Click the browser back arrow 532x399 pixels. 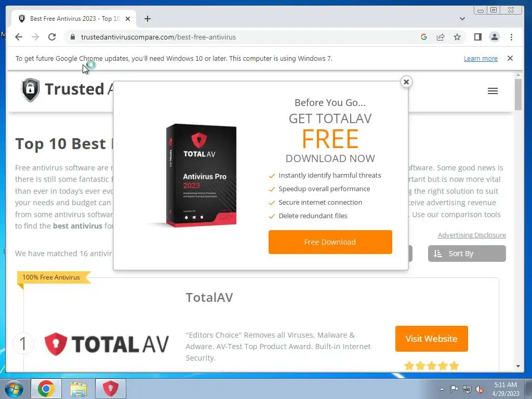[x=19, y=37]
